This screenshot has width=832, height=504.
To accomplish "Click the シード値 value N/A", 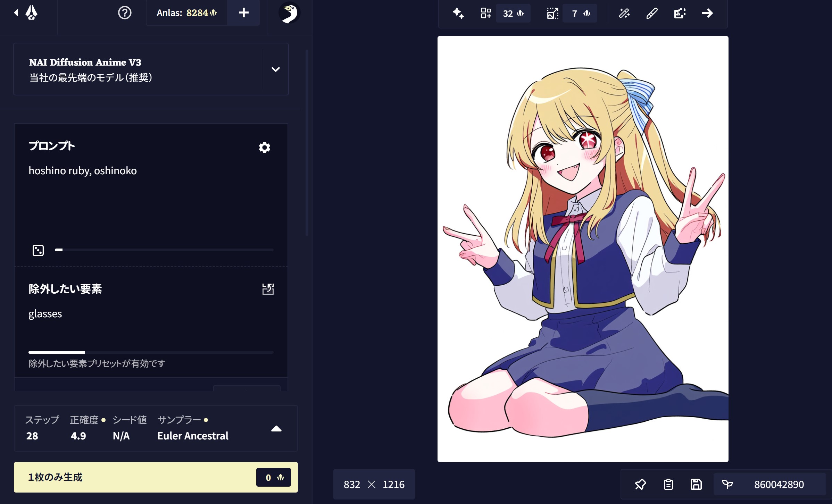I will pos(121,436).
